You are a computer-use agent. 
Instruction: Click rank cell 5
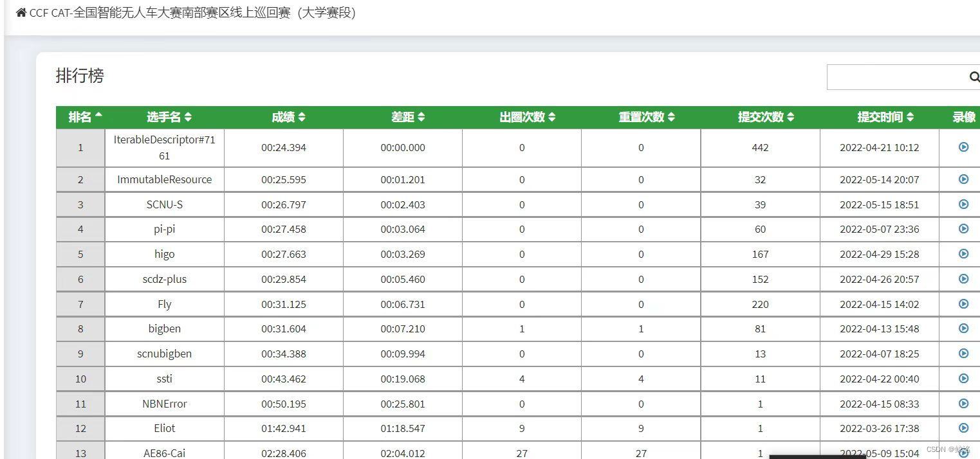pyautogui.click(x=80, y=254)
